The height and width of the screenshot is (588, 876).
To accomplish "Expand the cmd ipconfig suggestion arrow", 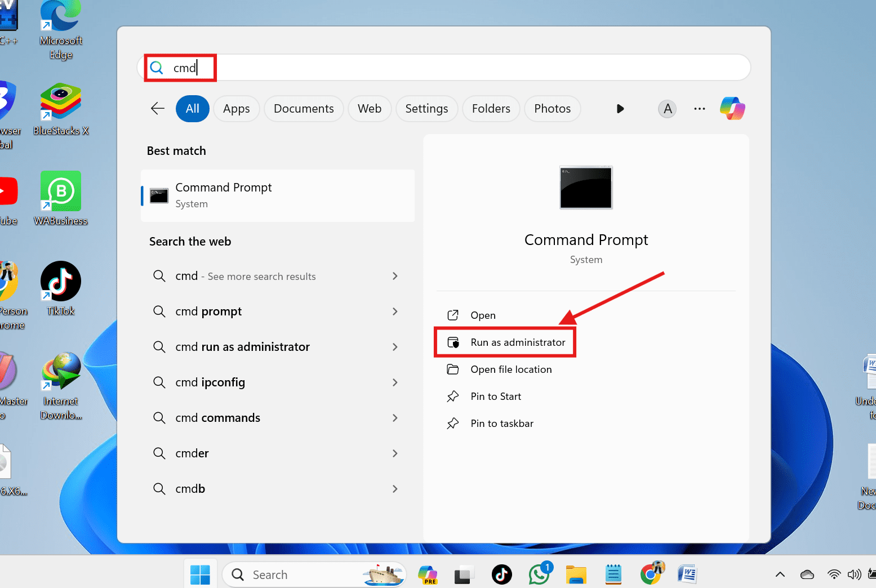I will 395,382.
